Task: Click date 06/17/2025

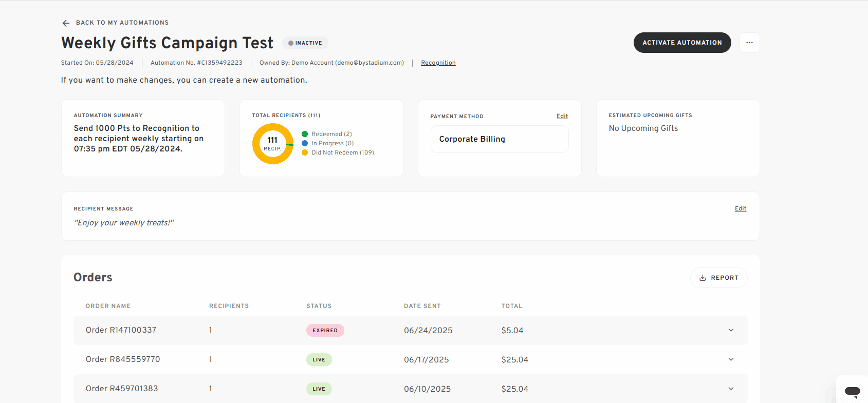Action: tap(427, 360)
